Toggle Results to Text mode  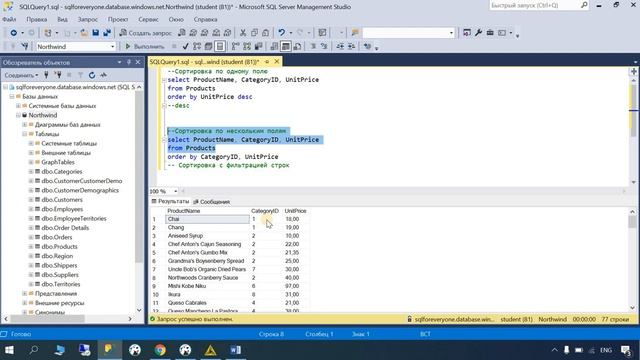point(274,47)
